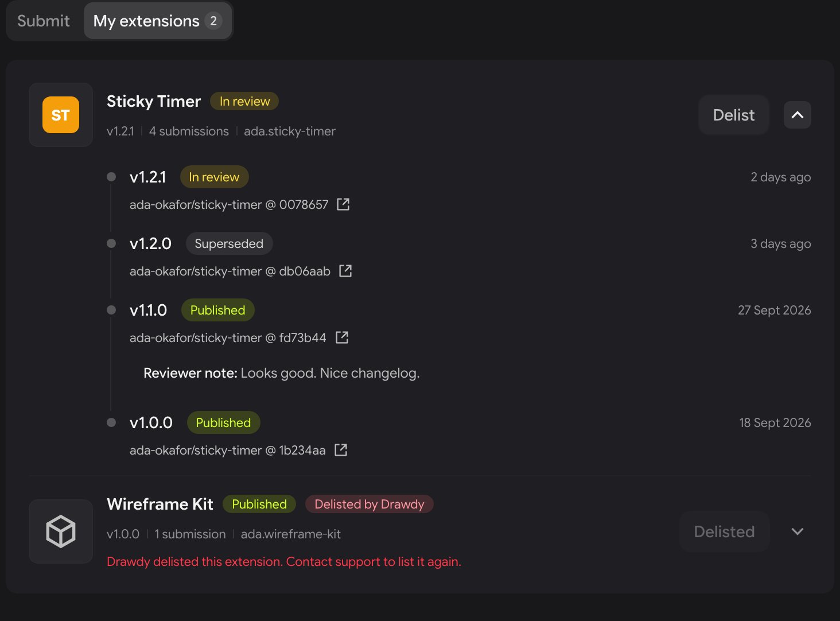Switch to the Submit tab

tap(44, 21)
